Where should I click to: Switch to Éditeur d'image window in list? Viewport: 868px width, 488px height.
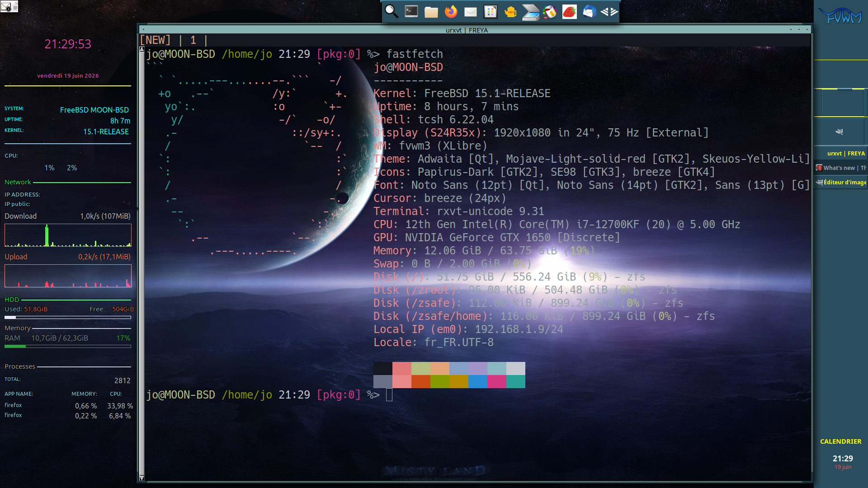841,182
